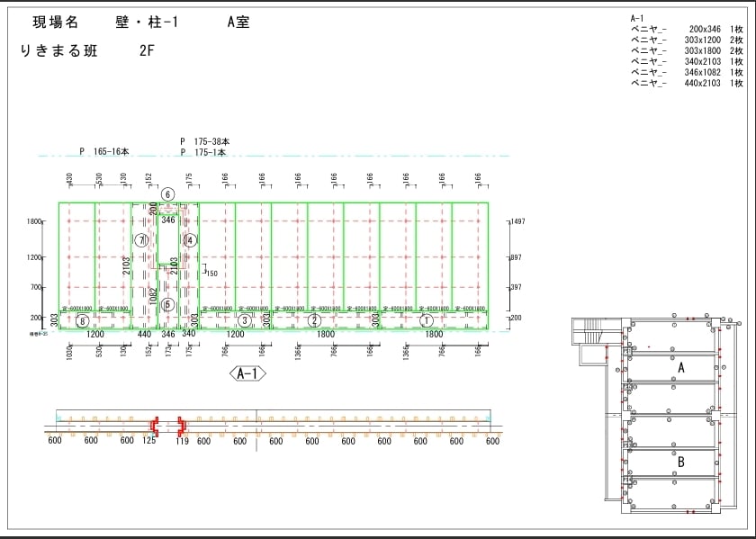The image size is (756, 539).
Task: Click the 119 spacing label in plan
Action: 182,441
